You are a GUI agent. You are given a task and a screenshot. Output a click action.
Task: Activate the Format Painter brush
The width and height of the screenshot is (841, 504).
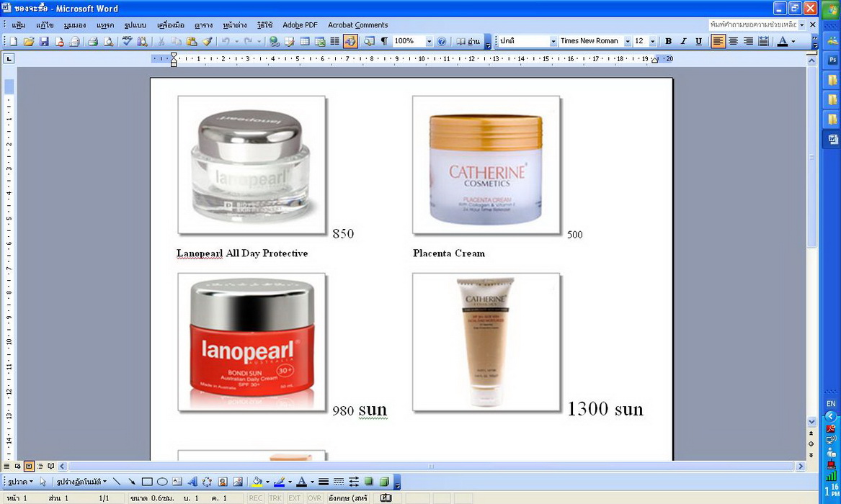207,41
